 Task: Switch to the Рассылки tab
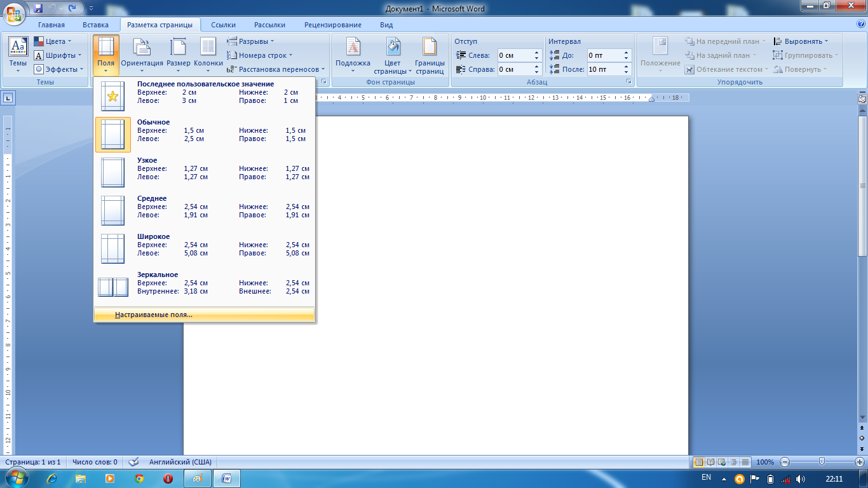click(269, 25)
